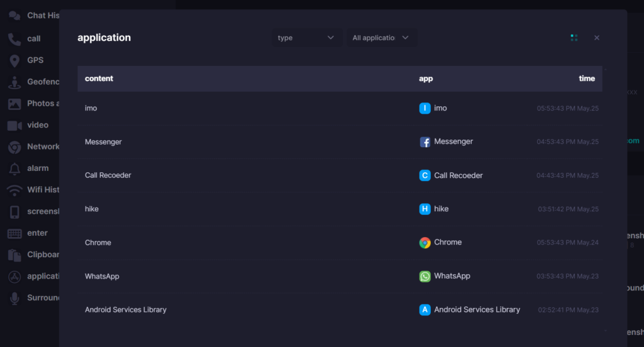
Task: Click the hike app icon
Action: (x=425, y=209)
